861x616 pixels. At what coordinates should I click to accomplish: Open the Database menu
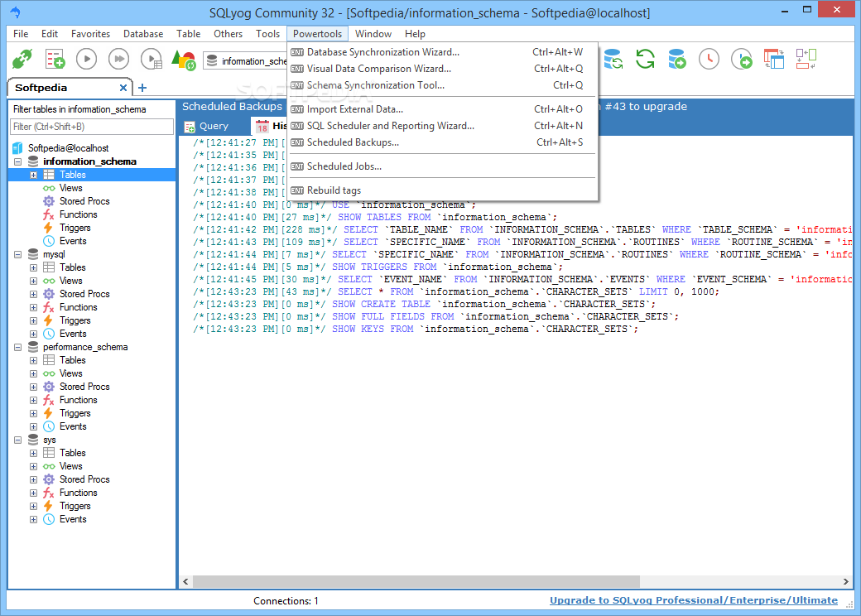click(x=143, y=33)
